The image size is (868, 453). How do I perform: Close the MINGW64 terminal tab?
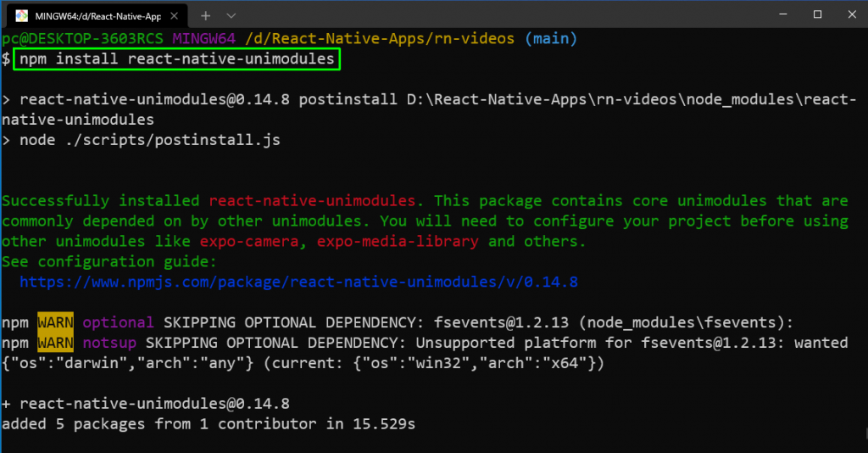174,16
